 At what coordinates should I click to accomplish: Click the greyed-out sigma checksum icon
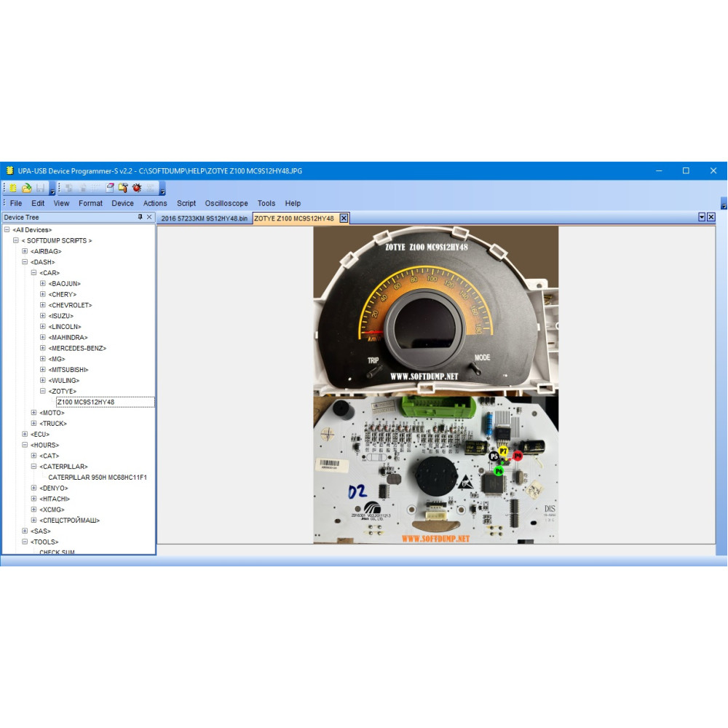151,188
